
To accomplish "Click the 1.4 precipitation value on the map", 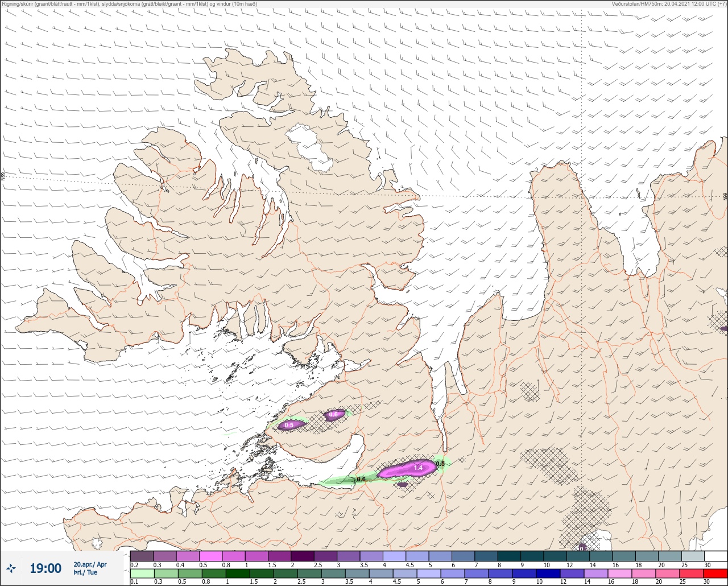I will [x=418, y=468].
